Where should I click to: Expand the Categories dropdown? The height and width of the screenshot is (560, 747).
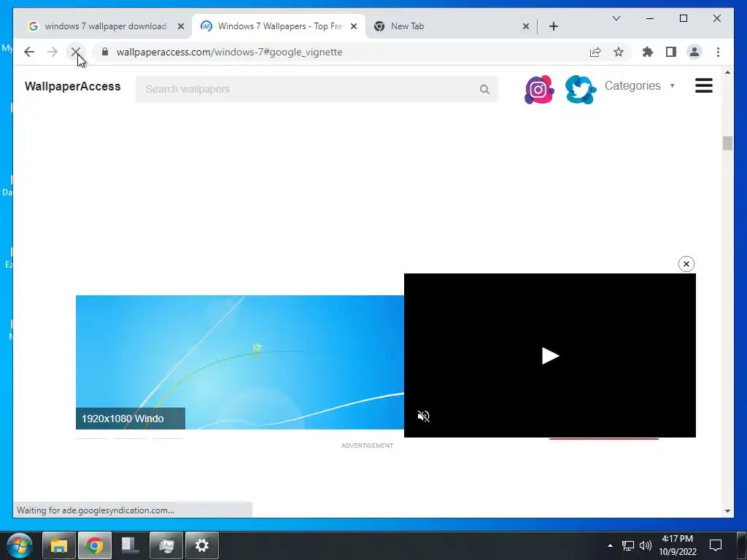coord(639,86)
